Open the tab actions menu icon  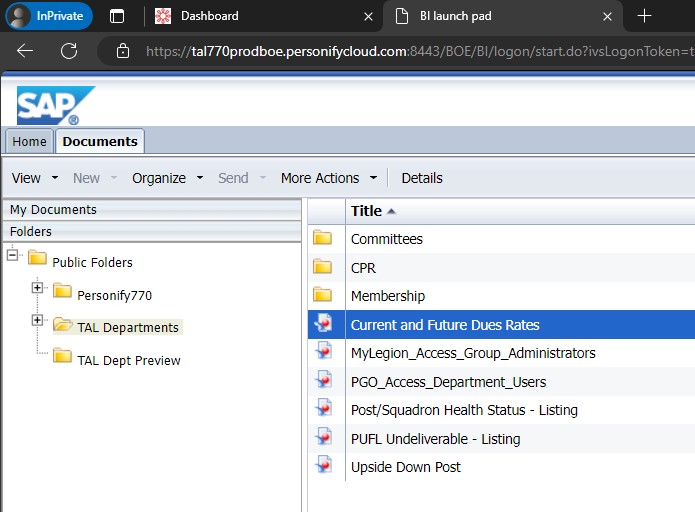pyautogui.click(x=117, y=16)
